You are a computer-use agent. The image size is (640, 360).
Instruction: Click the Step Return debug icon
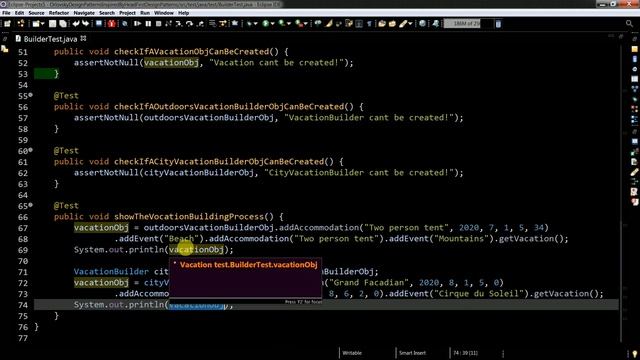click(200, 24)
